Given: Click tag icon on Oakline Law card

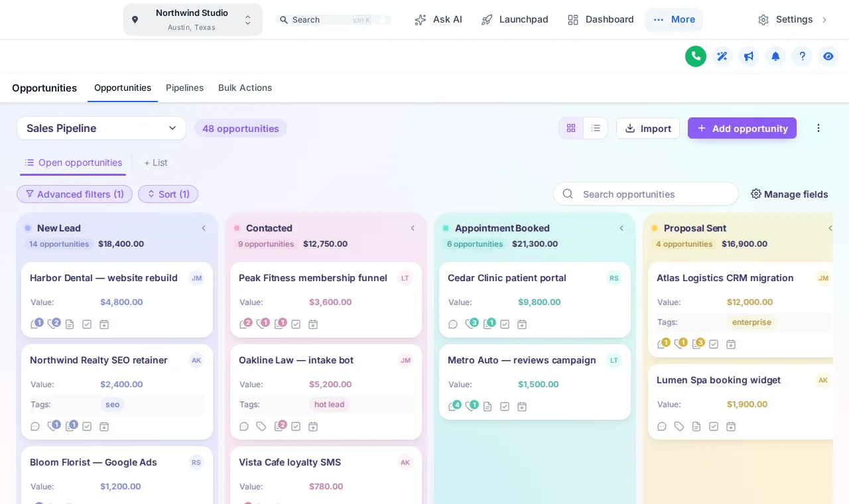Looking at the screenshot, I should coord(261,426).
